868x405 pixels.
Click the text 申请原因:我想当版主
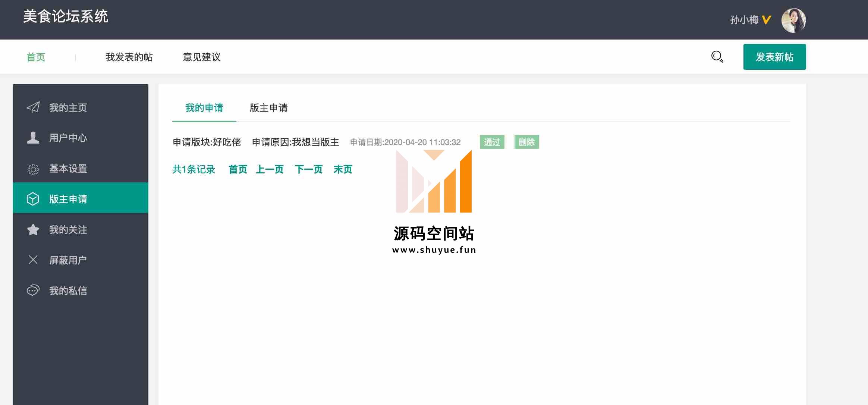295,142
